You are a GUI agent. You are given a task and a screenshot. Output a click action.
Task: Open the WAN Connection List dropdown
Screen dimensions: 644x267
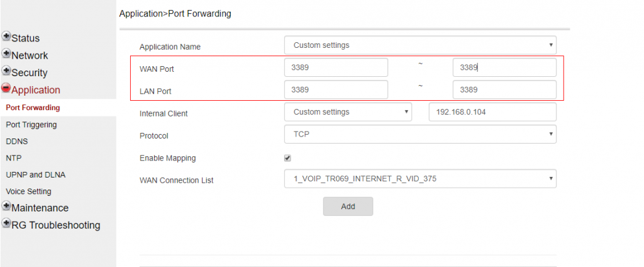[420, 179]
